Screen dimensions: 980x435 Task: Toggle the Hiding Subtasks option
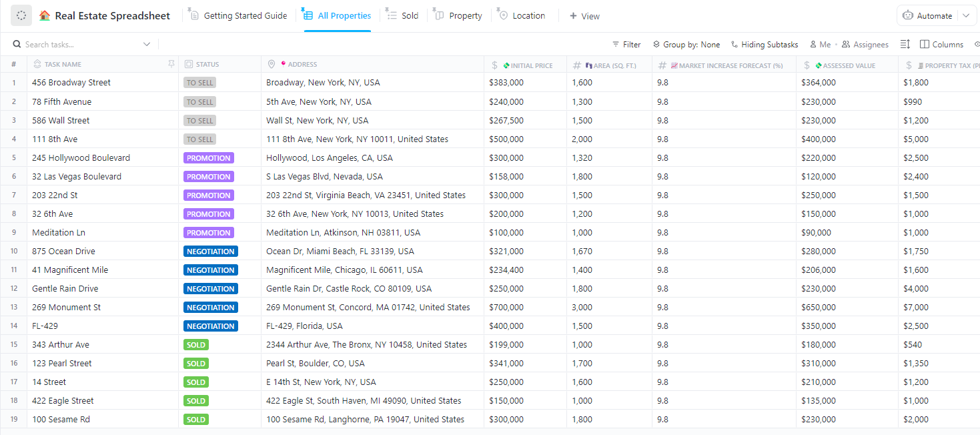(765, 45)
